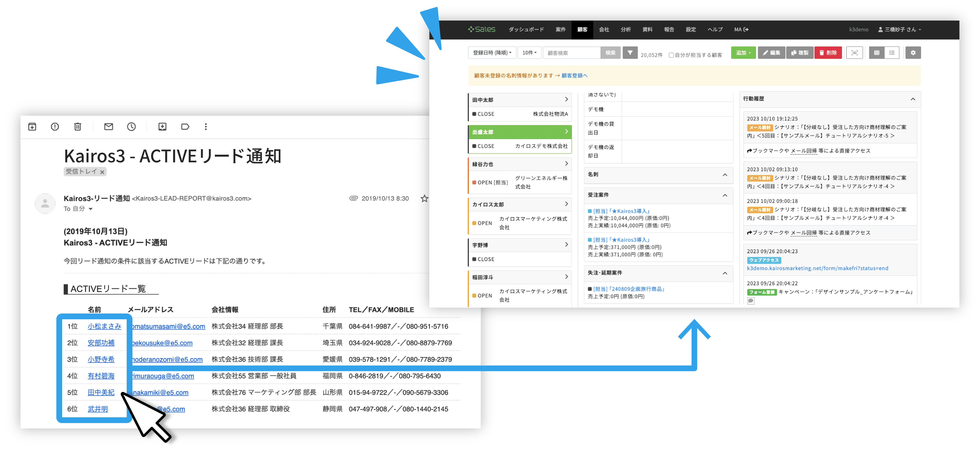980x449 pixels.
Task: Open the 登録日時 (降順) sort dropdown
Action: 492,53
